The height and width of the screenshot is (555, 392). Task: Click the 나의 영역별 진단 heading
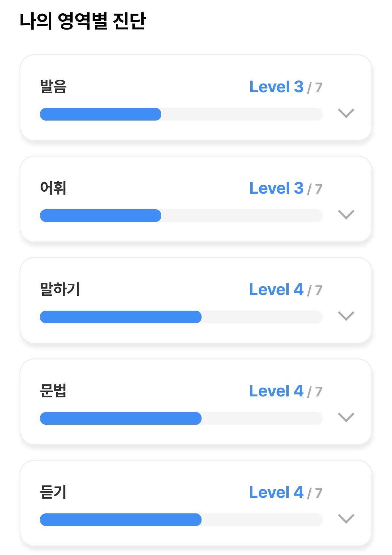[83, 21]
